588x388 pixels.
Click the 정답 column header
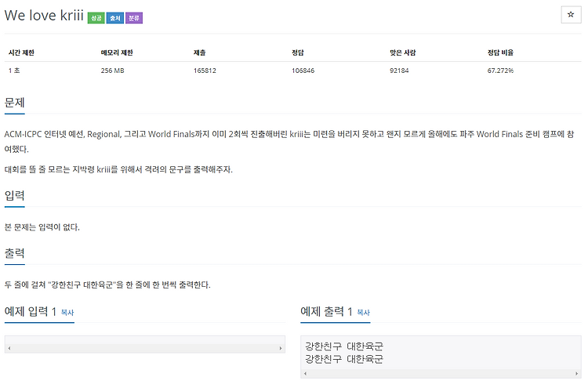point(298,53)
